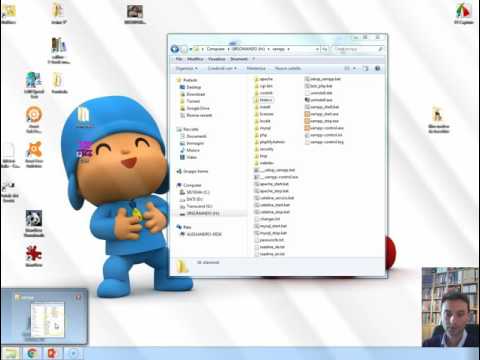
Task: Select Musica under Raccolte
Action: click(190, 150)
